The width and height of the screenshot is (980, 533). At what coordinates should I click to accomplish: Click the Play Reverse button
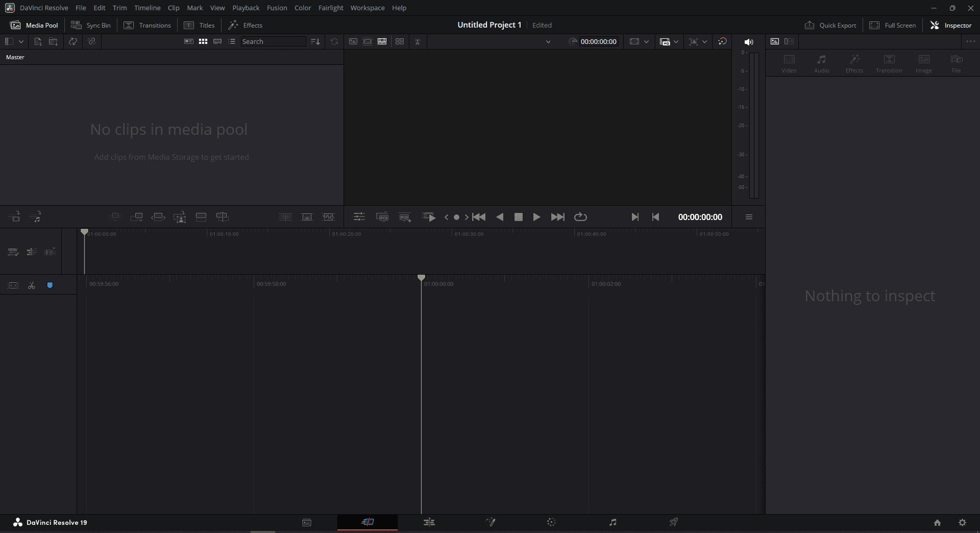500,217
